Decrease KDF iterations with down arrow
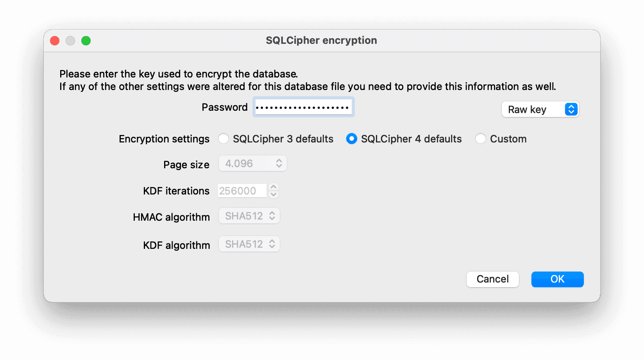 [x=274, y=194]
